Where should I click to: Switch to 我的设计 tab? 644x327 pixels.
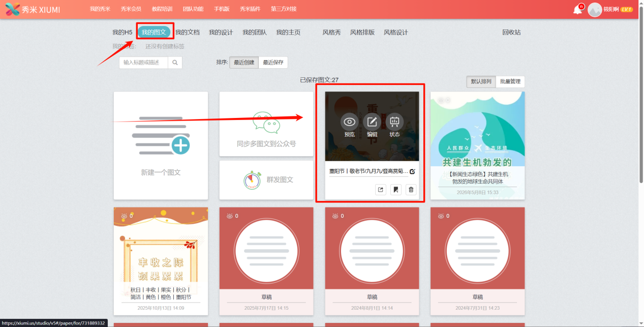click(221, 33)
